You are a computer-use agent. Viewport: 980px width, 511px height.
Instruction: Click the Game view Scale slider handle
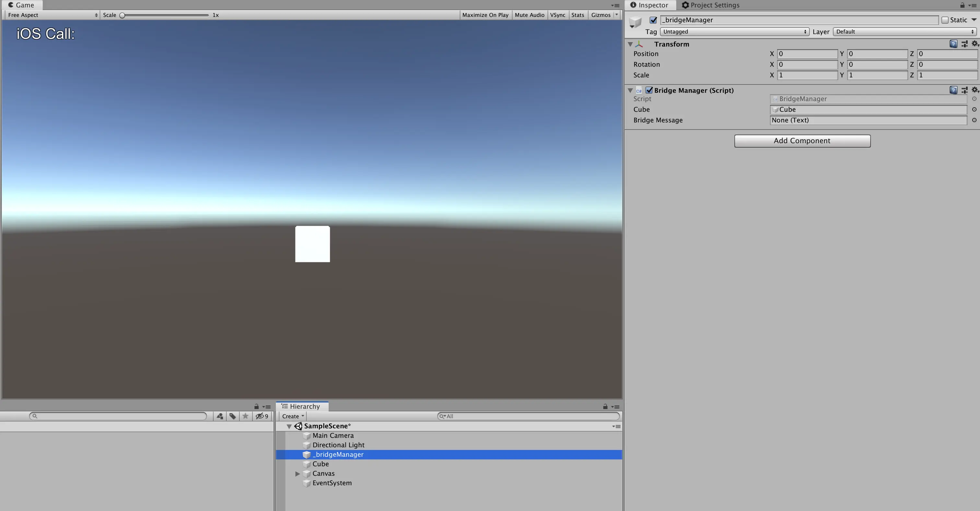pyautogui.click(x=122, y=15)
